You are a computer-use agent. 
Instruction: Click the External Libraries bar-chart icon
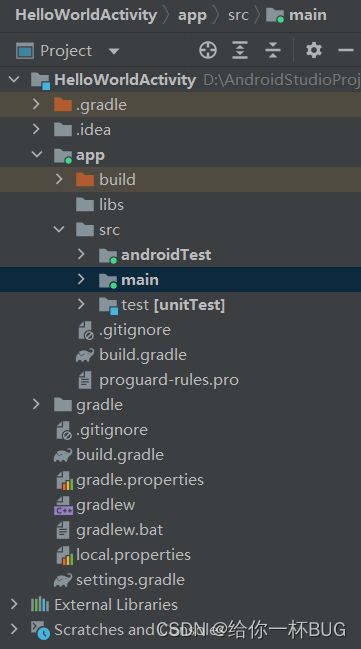pos(40,605)
